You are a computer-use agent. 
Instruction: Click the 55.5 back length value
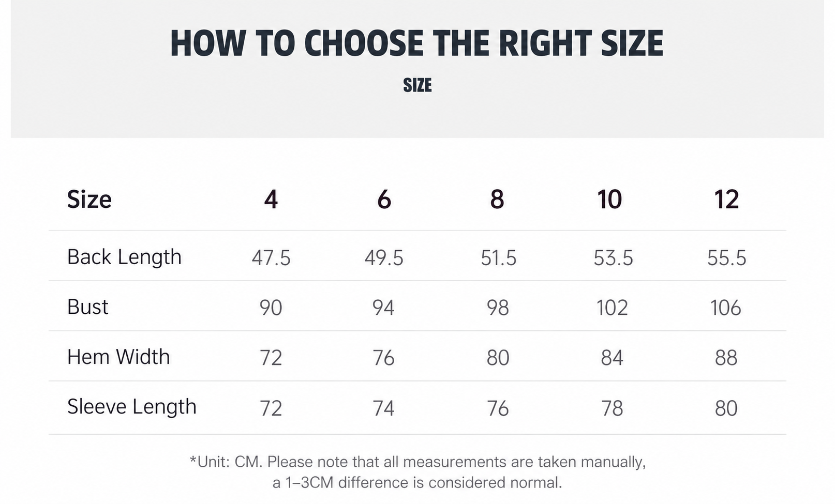point(727,257)
